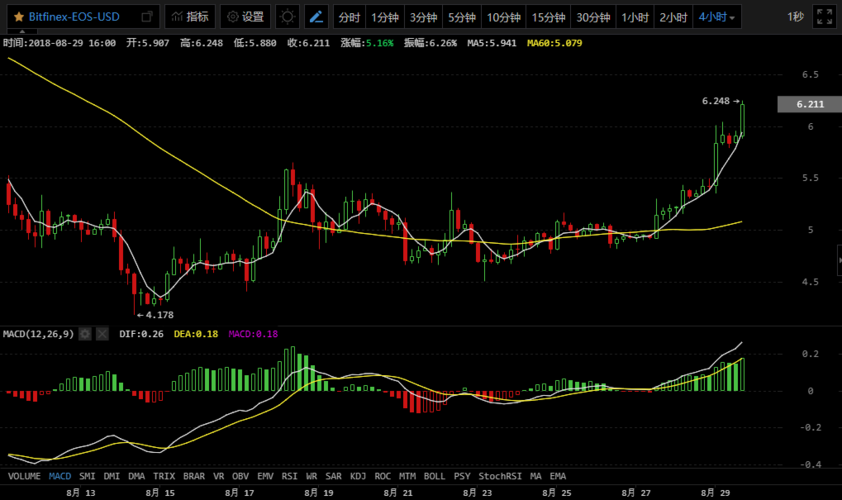Select the 30分钟 interval button
Viewport: 842px width, 500px height.
click(593, 17)
